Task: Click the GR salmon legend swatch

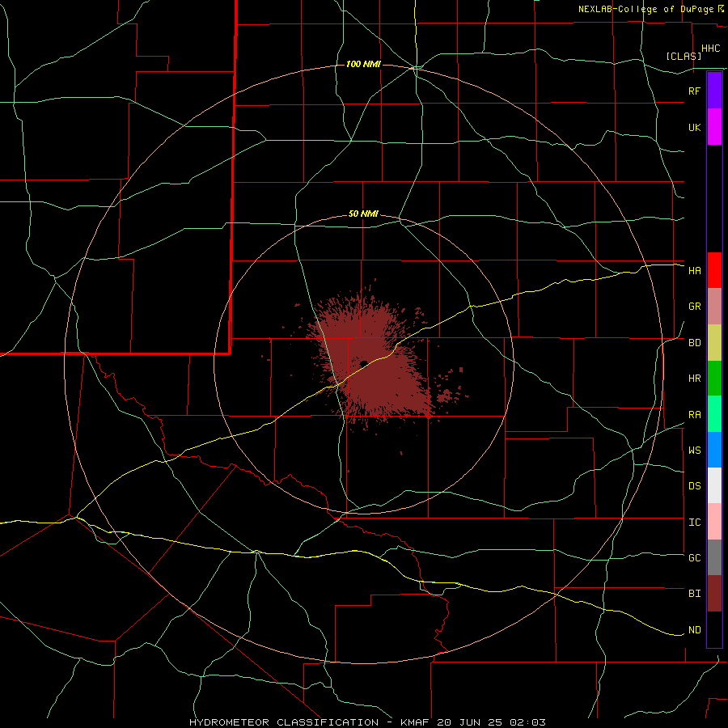Action: point(714,307)
